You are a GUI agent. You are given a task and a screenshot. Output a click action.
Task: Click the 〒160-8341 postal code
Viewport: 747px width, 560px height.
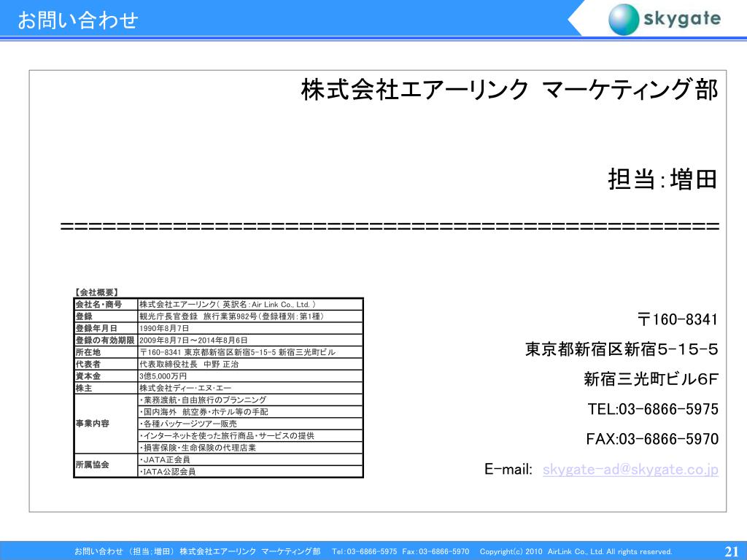[x=678, y=319]
